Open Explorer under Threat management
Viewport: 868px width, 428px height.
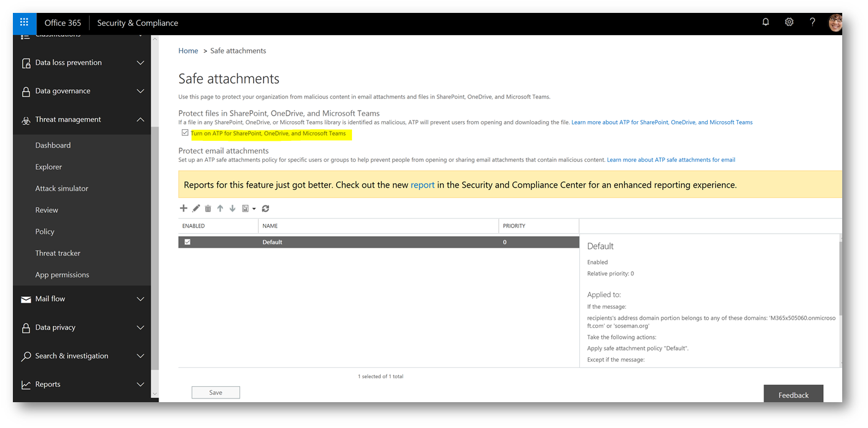click(x=49, y=167)
